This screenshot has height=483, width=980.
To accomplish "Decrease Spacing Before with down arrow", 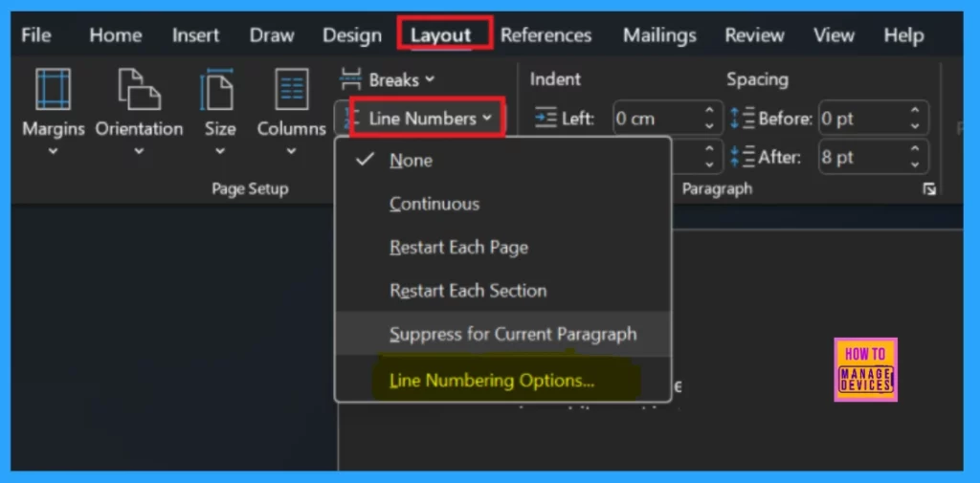I will [915, 125].
